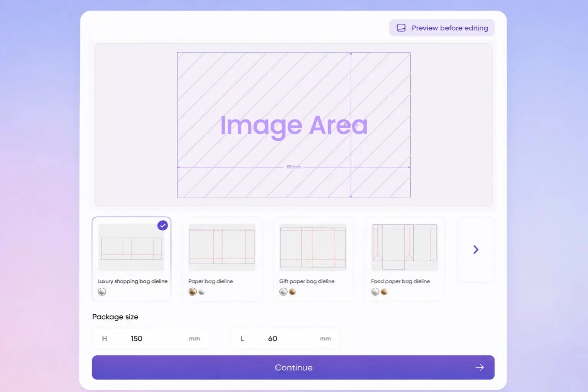
Task: Click the arrow icon on Continue button
Action: (480, 367)
